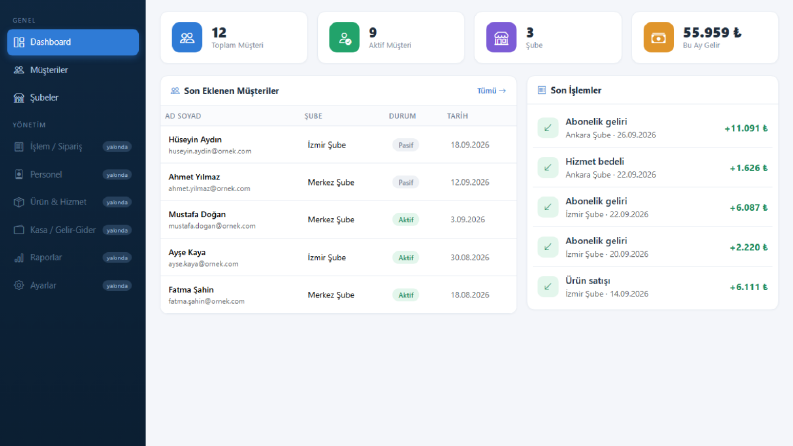
Task: Click Aktif status badge for Ayşe Kaya
Action: (x=406, y=257)
